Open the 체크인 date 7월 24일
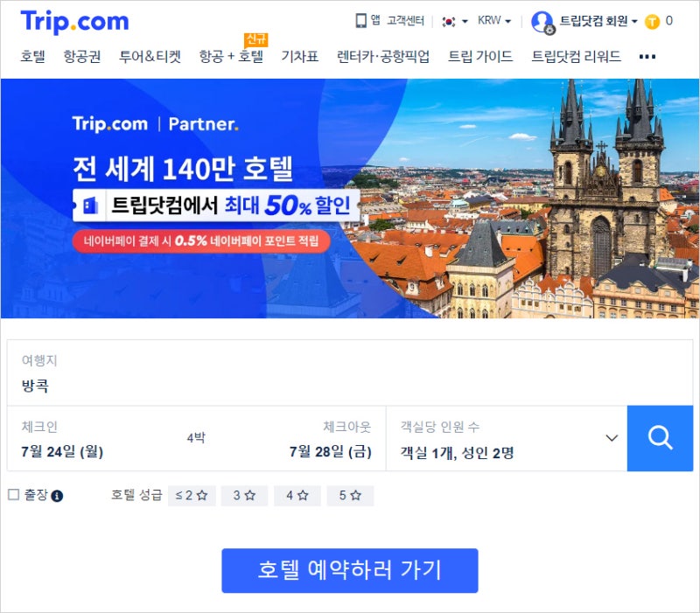This screenshot has width=700, height=613. (x=62, y=451)
